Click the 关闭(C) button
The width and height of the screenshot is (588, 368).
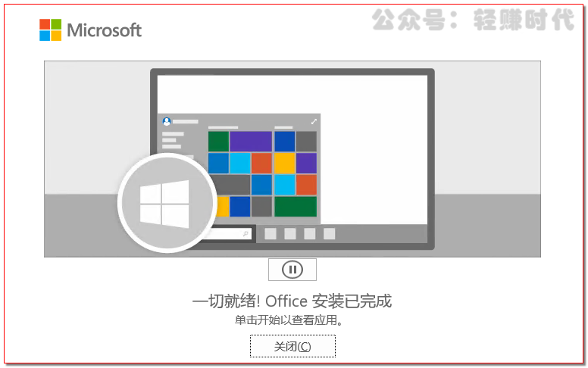pyautogui.click(x=292, y=346)
